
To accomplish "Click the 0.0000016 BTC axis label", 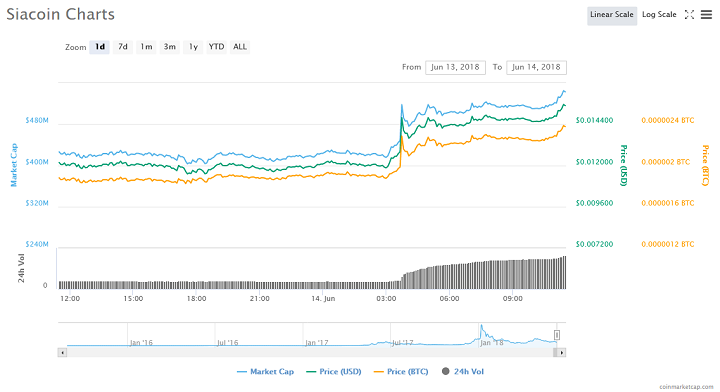I will tap(668, 203).
